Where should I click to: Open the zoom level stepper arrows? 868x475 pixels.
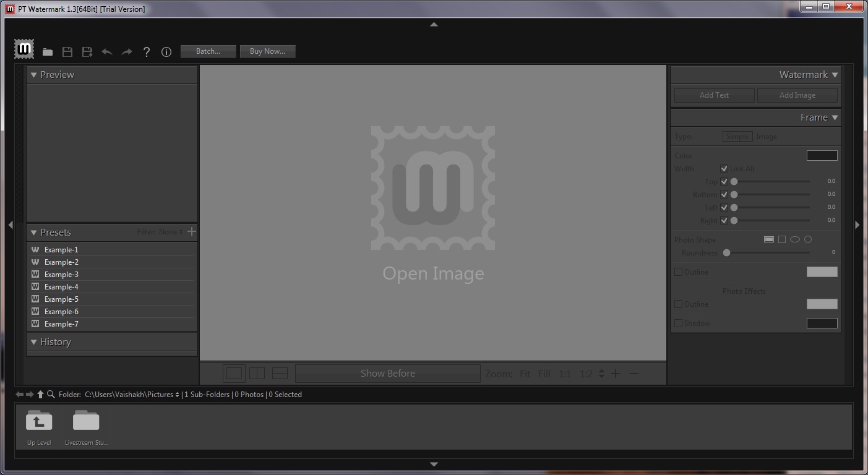coord(601,374)
